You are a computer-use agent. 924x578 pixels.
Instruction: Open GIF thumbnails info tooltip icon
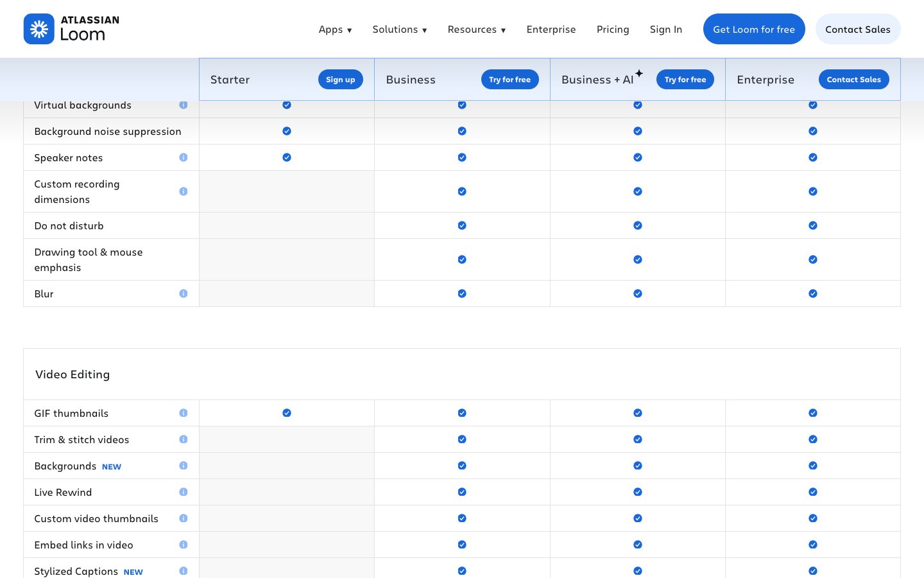coord(184,413)
